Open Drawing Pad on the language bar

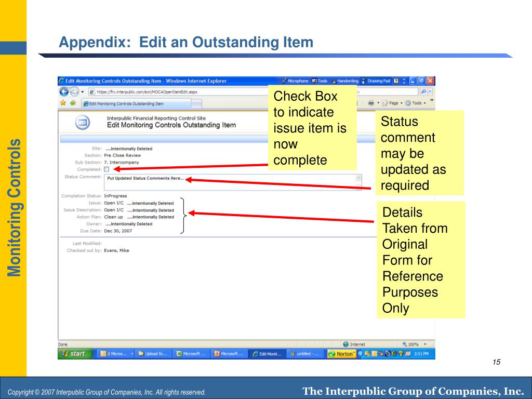376,81
